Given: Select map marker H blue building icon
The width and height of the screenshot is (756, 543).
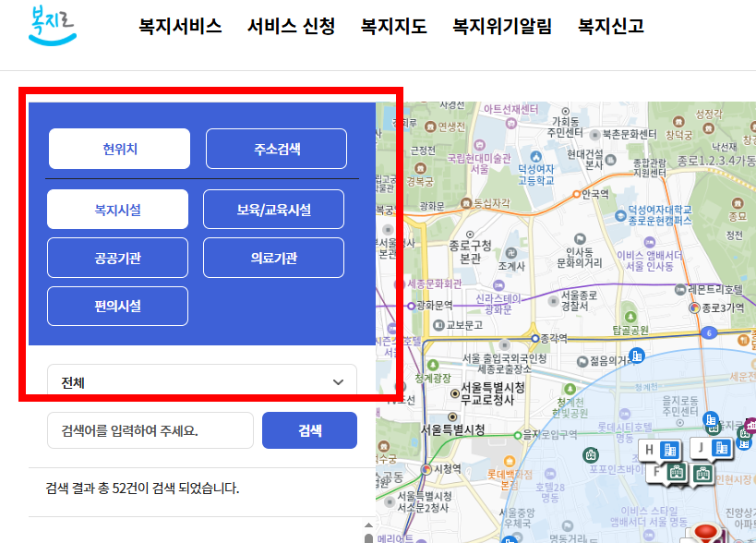Looking at the screenshot, I should coord(669,451).
